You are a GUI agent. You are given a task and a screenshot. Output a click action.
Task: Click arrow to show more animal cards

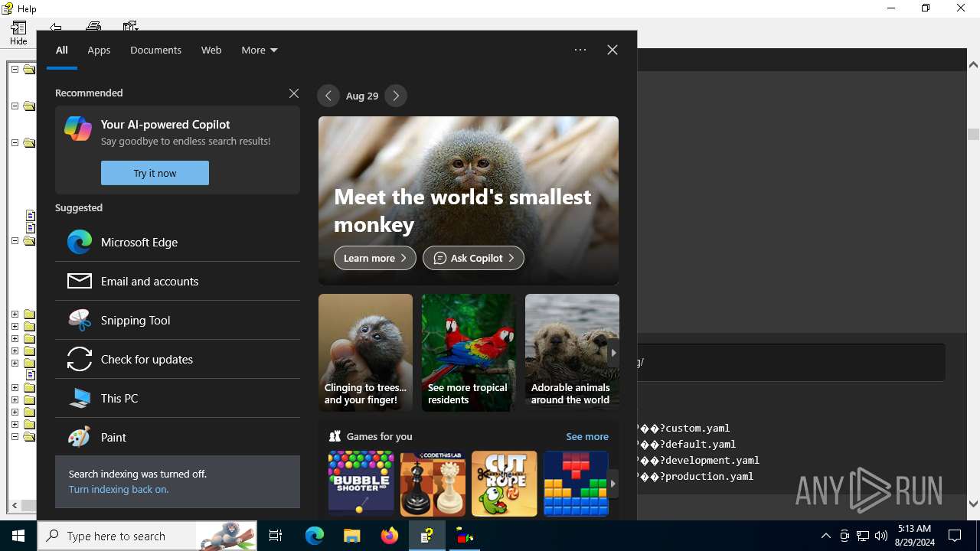[613, 353]
